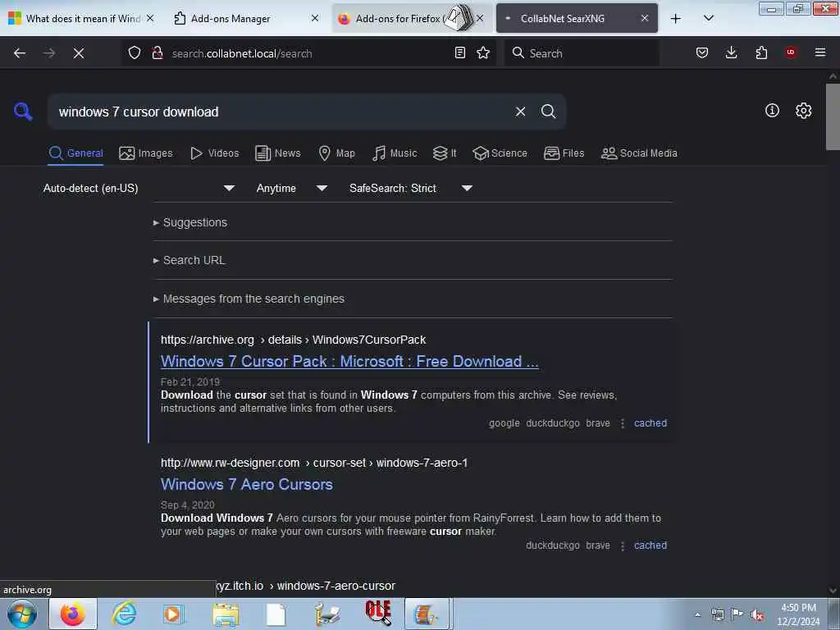Open cached link for archive.org result
This screenshot has width=840, height=630.
point(651,423)
